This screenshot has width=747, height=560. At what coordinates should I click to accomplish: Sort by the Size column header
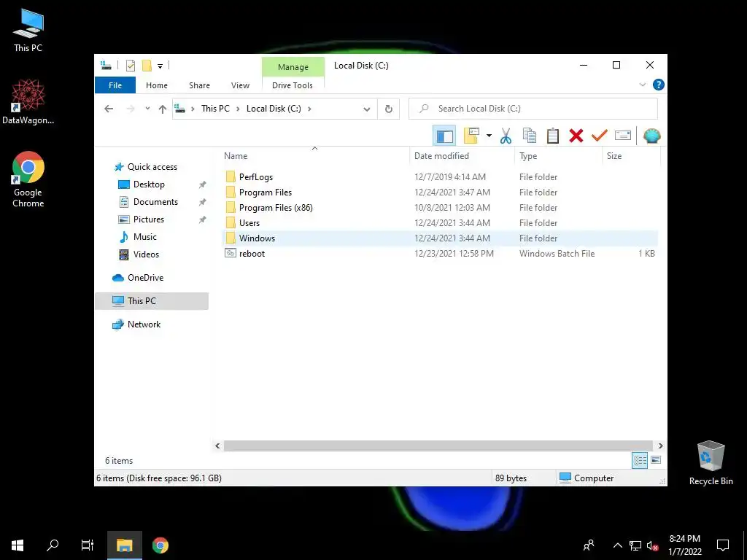tap(631, 156)
